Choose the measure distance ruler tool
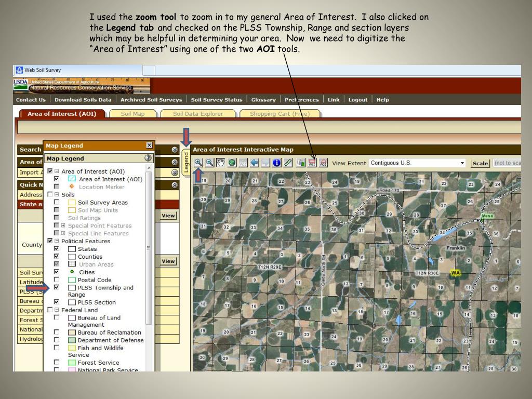 [288, 163]
